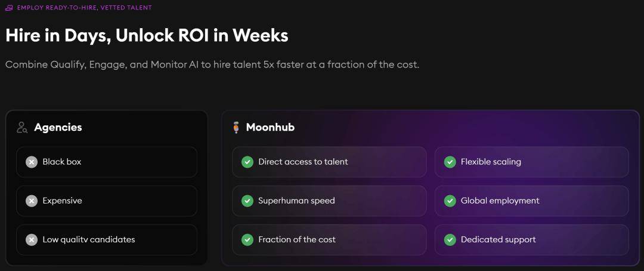Viewport: 644px width, 271px height.
Task: Select the Global employment card text
Action: tap(500, 201)
